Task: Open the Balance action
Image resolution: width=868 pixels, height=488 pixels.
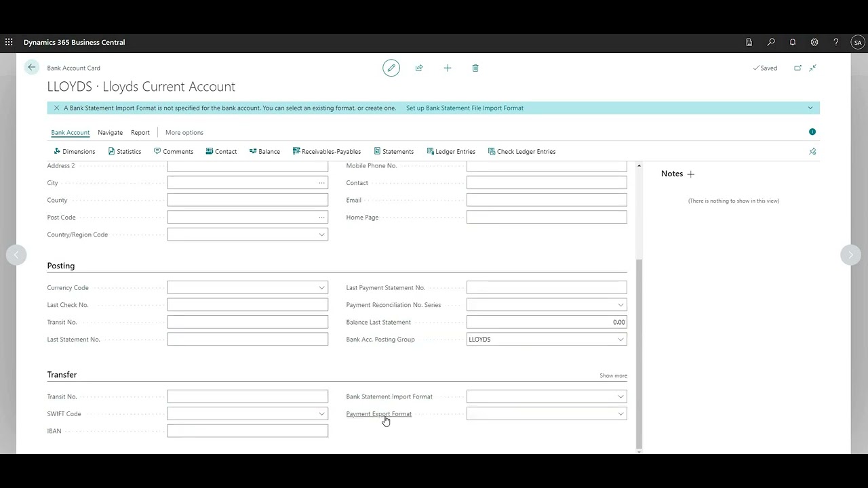Action: point(264,152)
